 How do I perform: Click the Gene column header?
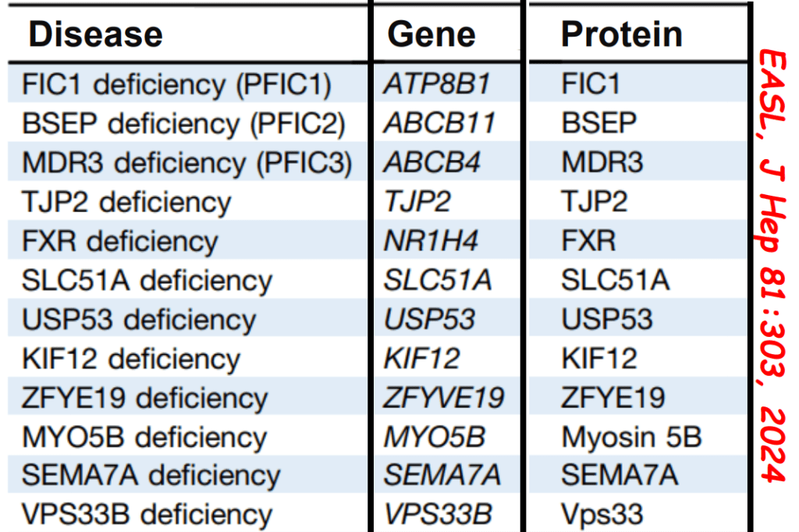(x=431, y=34)
